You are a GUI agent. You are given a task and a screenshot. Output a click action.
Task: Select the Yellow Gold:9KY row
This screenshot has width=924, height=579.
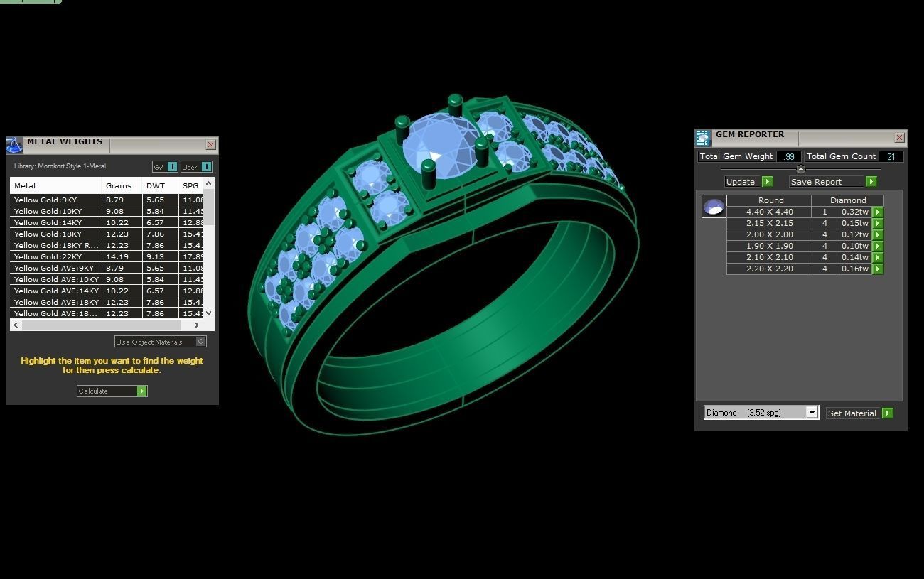(x=107, y=200)
